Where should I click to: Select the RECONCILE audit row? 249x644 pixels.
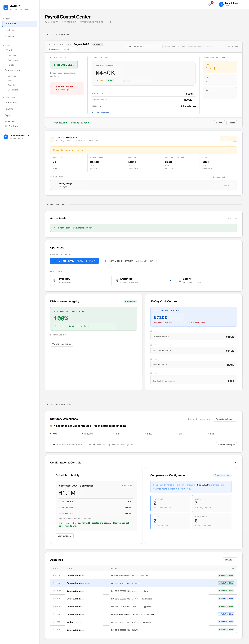pyautogui.click(x=144, y=583)
